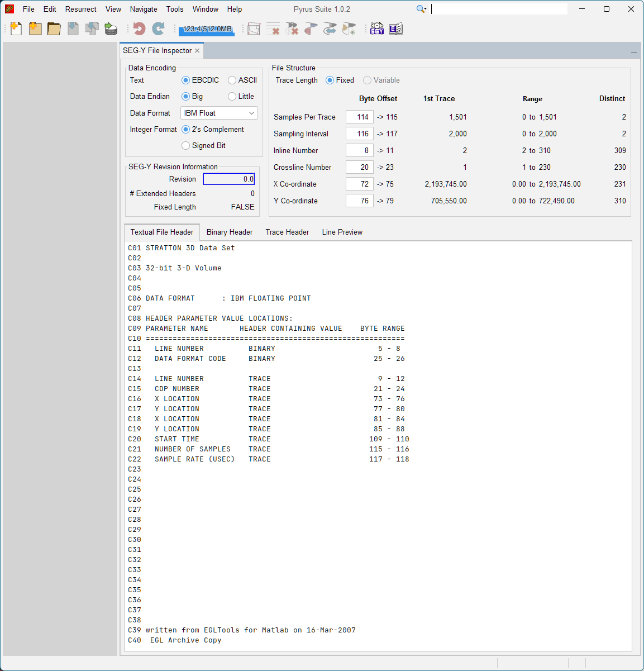Click the 'C01 STRATTON 3D Data Set' line
The image size is (644, 671).
pyautogui.click(x=182, y=248)
